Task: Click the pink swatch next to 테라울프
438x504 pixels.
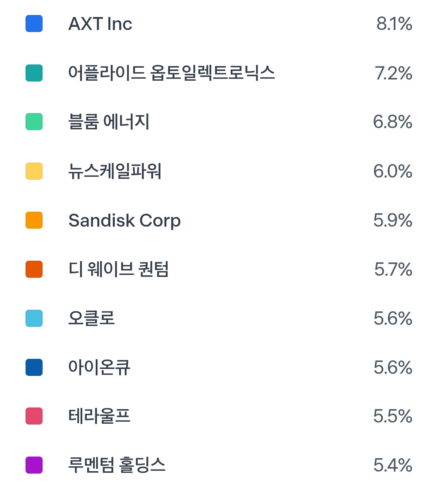Action: coord(34,416)
